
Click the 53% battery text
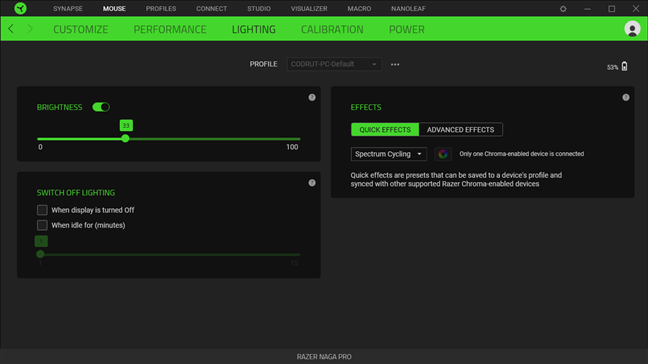tap(612, 67)
